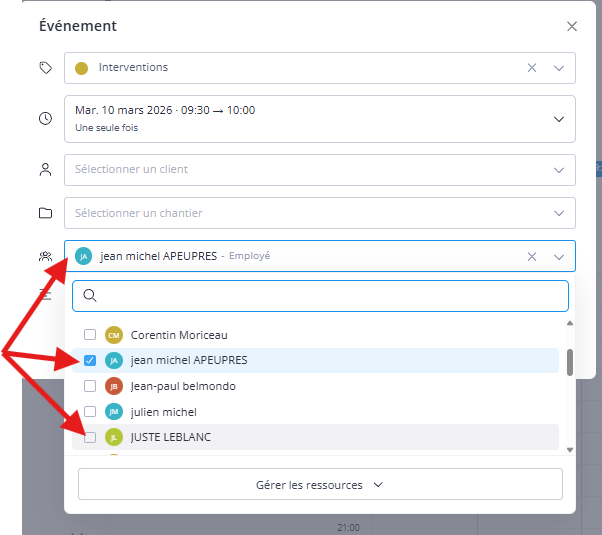Check the Corentin Moriceau checkbox
Screen dimensions: 602x535
(x=90, y=335)
